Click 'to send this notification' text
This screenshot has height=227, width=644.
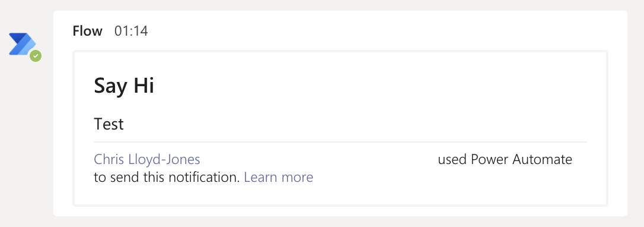pos(167,177)
